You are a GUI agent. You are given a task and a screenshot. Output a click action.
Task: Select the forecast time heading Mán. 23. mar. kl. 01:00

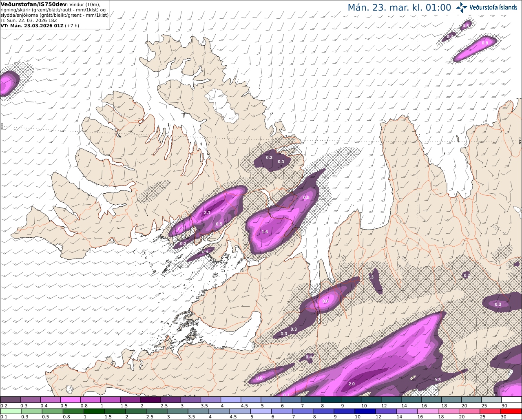[399, 8]
